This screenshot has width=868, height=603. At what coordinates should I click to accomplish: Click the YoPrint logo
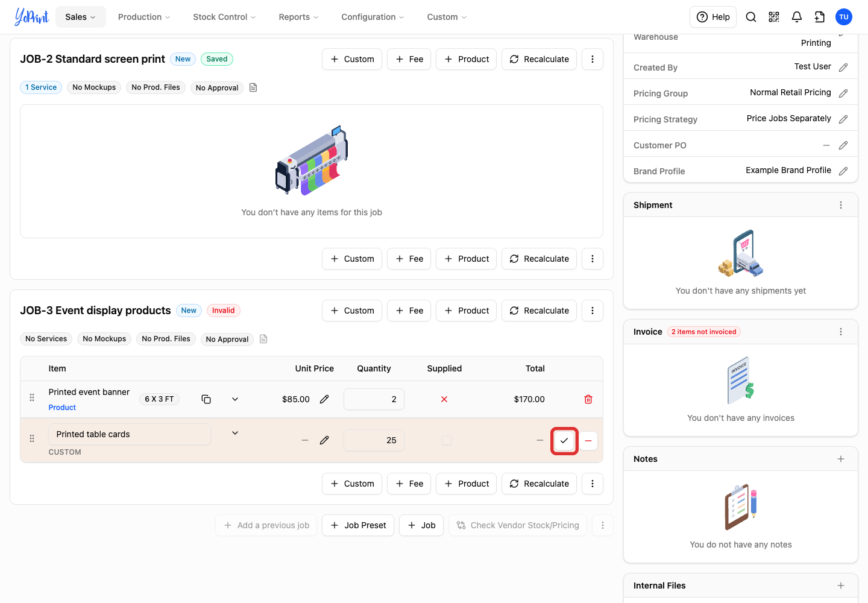(31, 17)
